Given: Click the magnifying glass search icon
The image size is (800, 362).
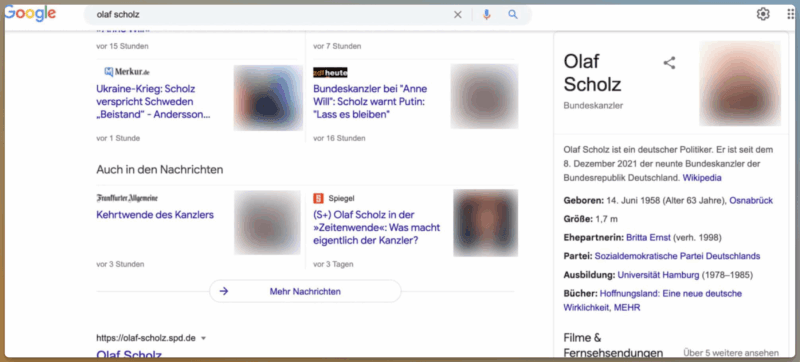Looking at the screenshot, I should (x=513, y=15).
